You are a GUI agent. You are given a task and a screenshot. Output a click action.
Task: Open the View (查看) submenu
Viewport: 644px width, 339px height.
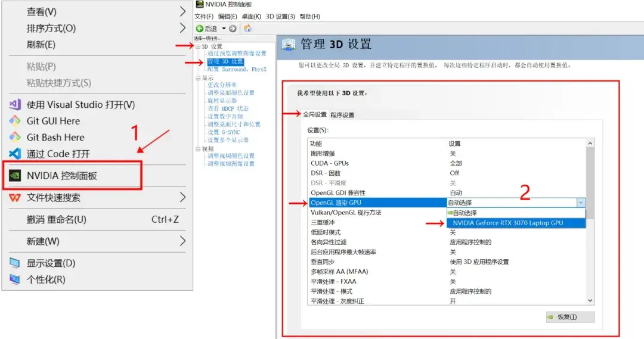(98, 11)
